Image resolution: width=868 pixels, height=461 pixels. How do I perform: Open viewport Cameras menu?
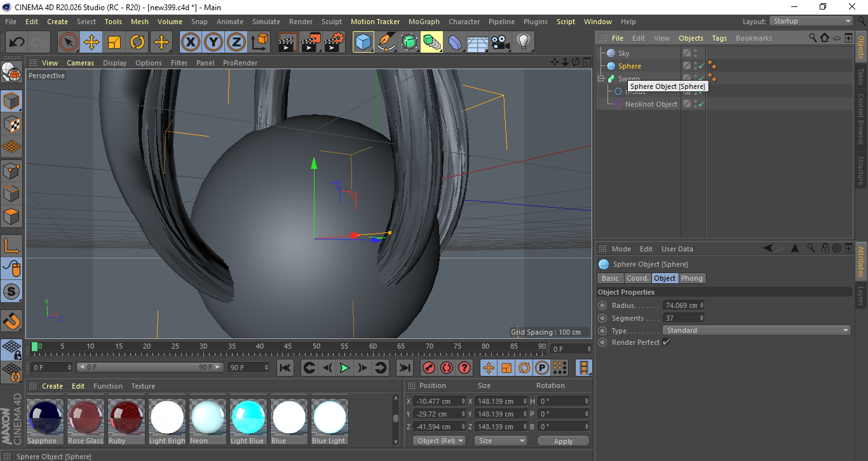click(x=81, y=63)
